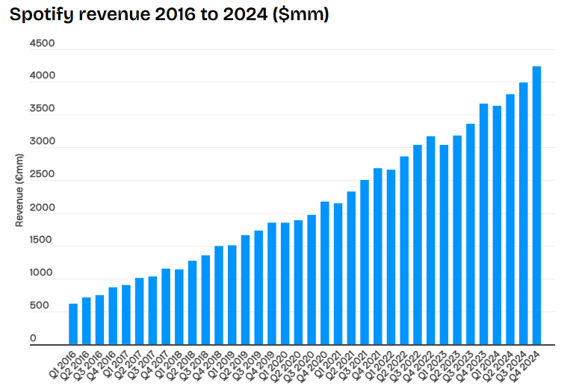Select the Q4 2016 revenue bar
The image size is (570, 392).
pos(113,316)
